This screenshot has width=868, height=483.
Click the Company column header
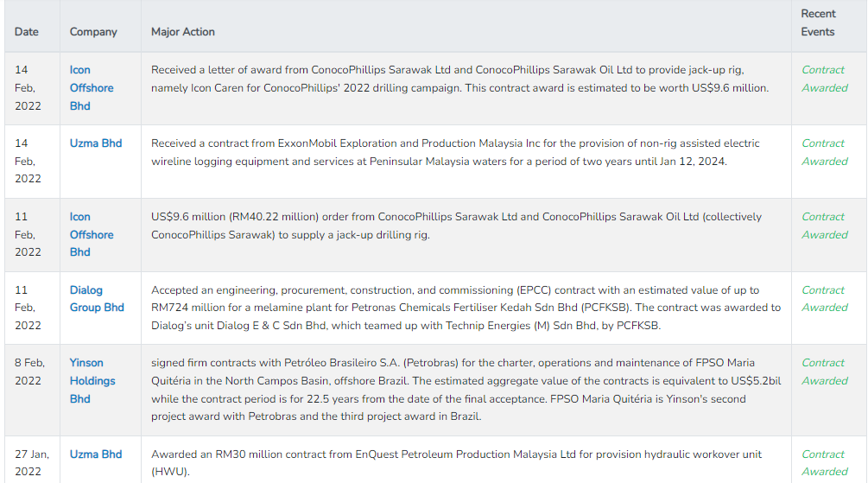point(93,32)
